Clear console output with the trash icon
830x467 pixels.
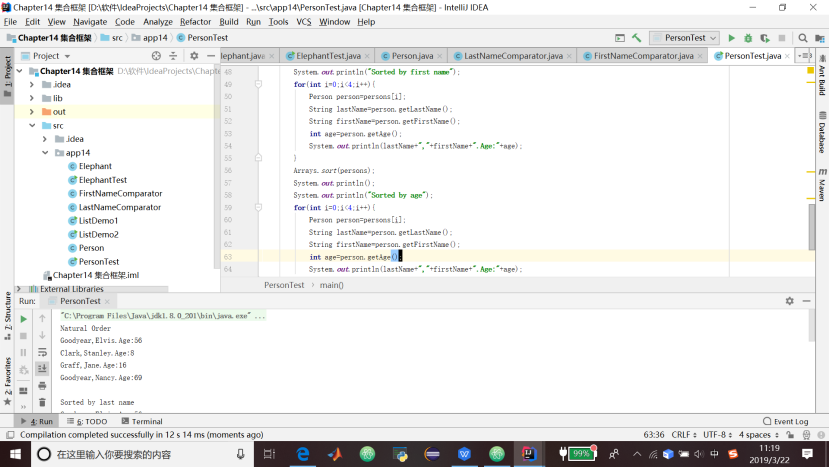[x=42, y=402]
